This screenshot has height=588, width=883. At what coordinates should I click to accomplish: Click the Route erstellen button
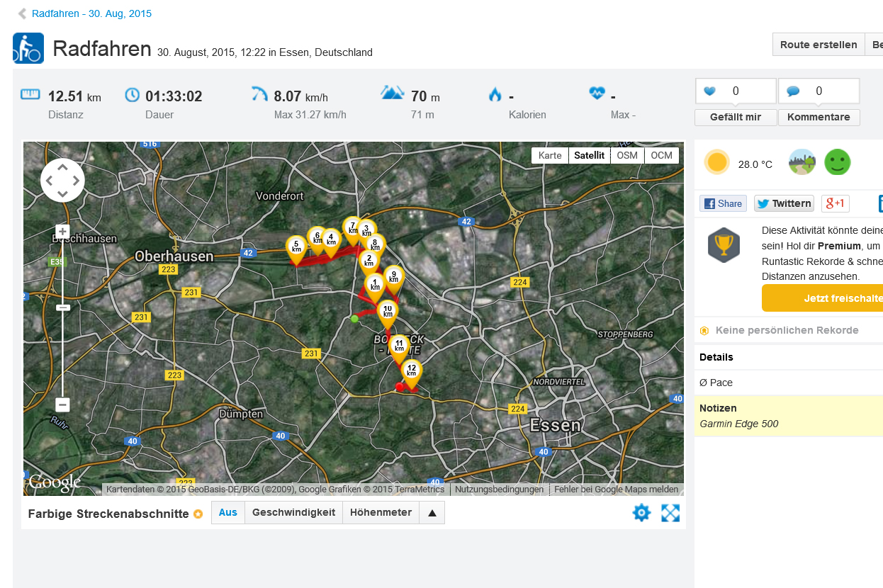(818, 45)
